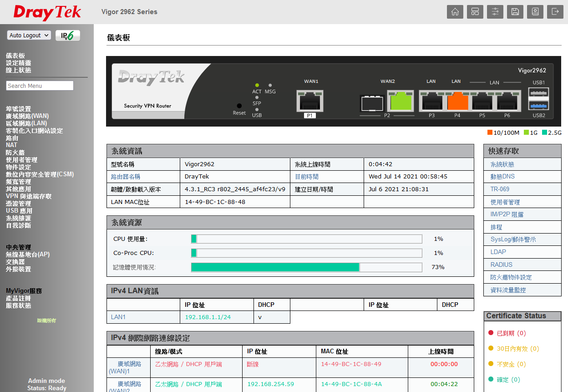
Task: Open the LAN1 link in IPv4 LAN table
Action: pyautogui.click(x=118, y=317)
